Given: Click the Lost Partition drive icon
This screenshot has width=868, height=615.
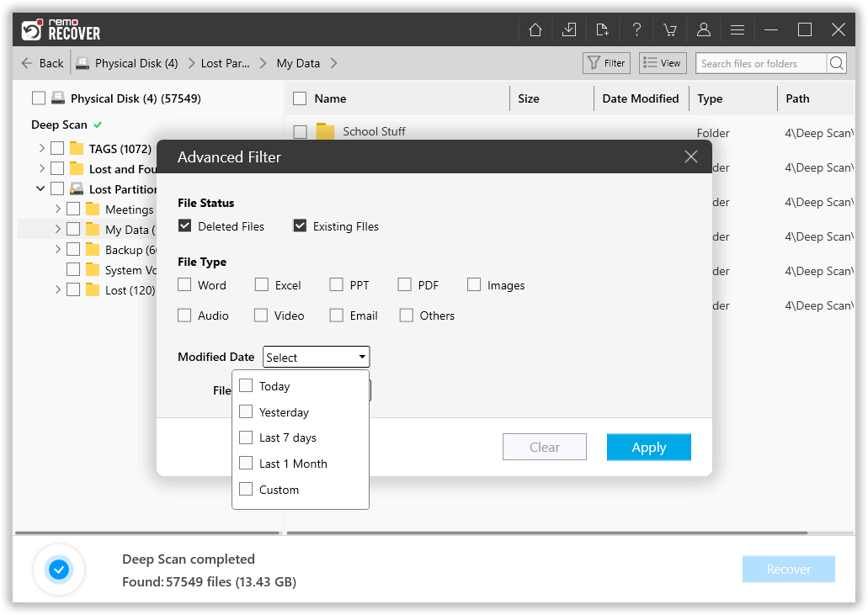Looking at the screenshot, I should [77, 189].
